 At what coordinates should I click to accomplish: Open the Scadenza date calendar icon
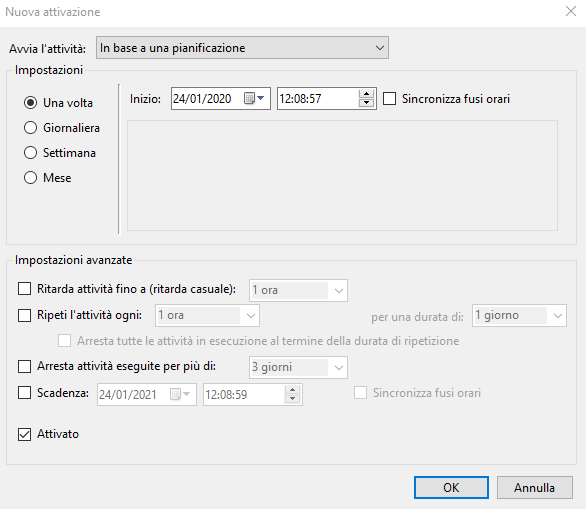(x=180, y=394)
